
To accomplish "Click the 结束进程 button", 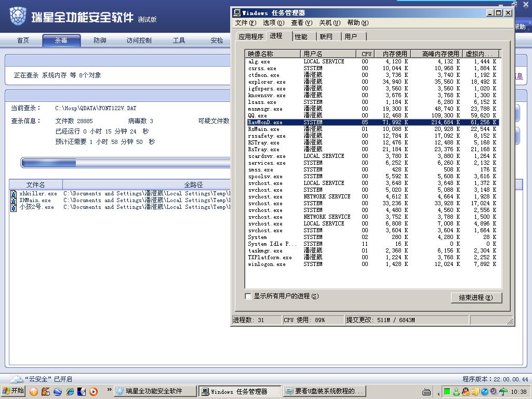I will click(x=476, y=298).
